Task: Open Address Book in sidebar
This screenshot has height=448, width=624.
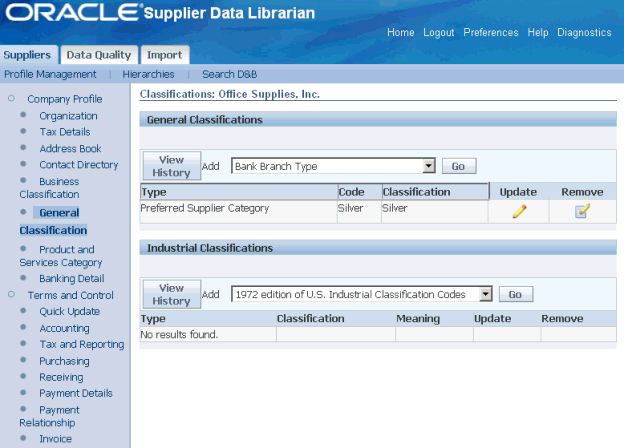Action: click(70, 148)
